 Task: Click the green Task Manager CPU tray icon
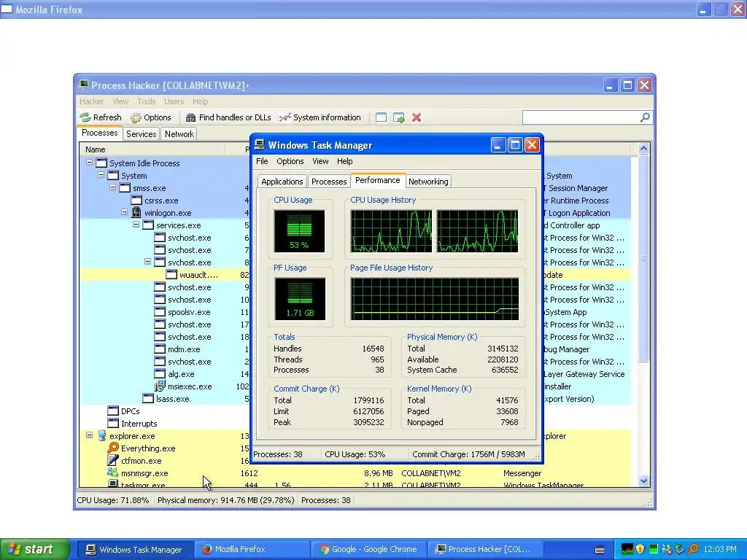click(x=654, y=549)
